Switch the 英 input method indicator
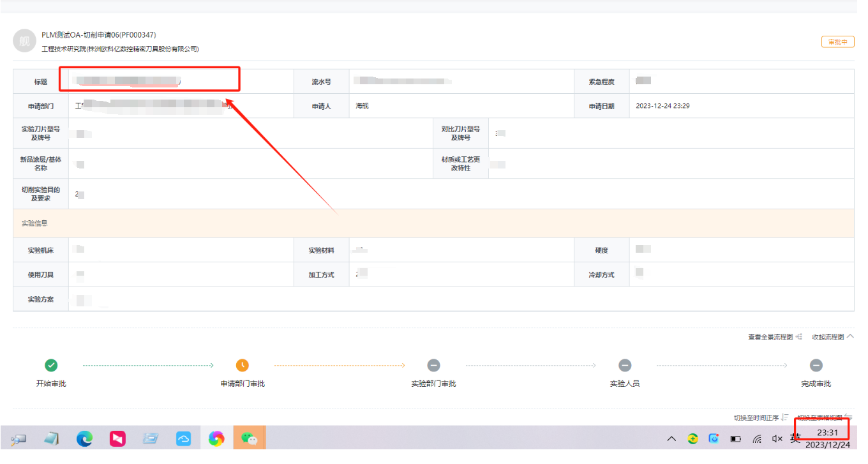Screen dimensions: 868x464 click(795, 438)
